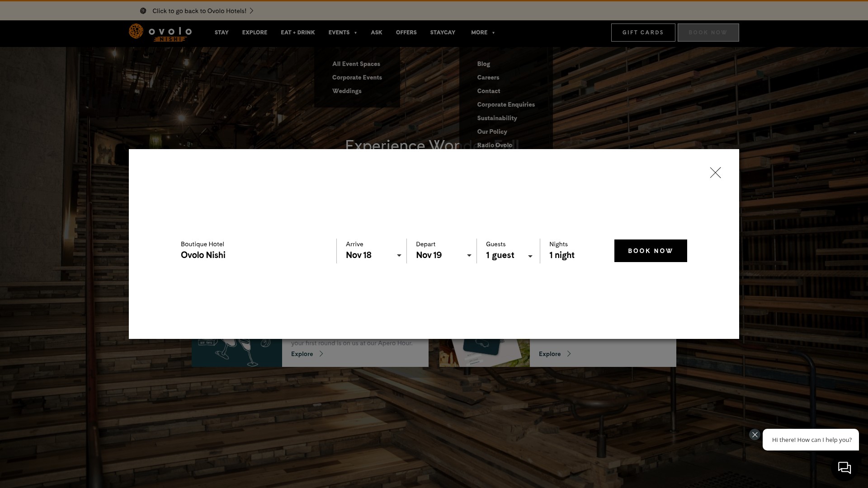This screenshot has width=868, height=488.
Task: Click the champagne glasses card thumbnail
Action: click(x=237, y=352)
